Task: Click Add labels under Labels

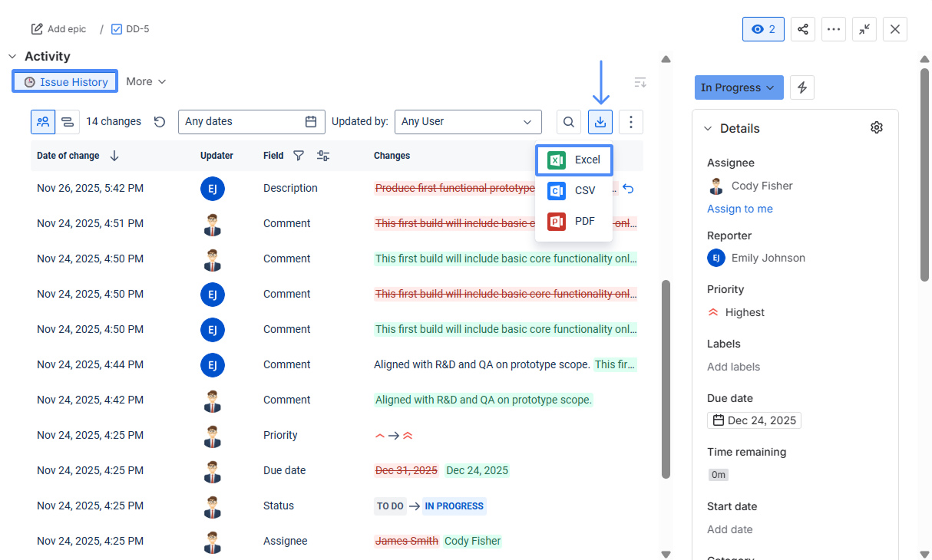Action: coord(733,367)
